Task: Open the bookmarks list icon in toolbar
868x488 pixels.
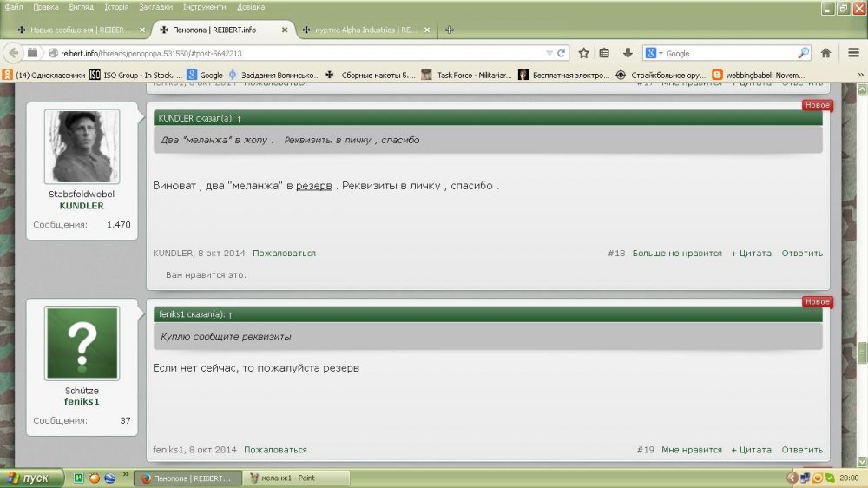Action: coord(605,53)
